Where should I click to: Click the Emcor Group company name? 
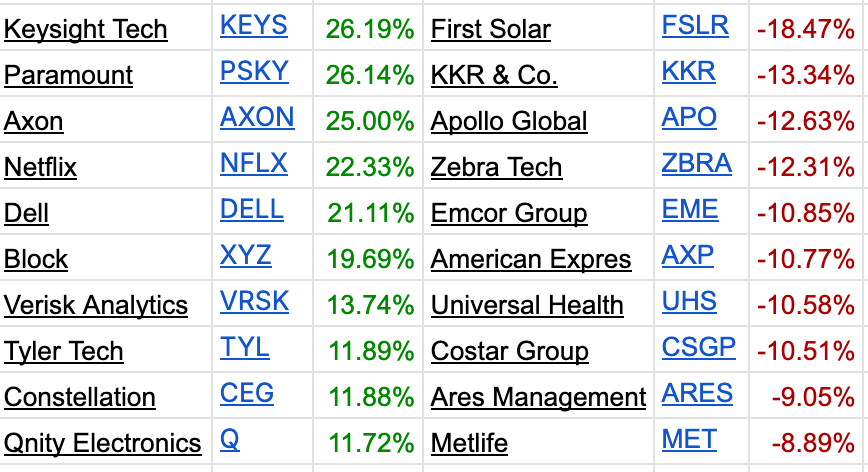[x=508, y=214]
